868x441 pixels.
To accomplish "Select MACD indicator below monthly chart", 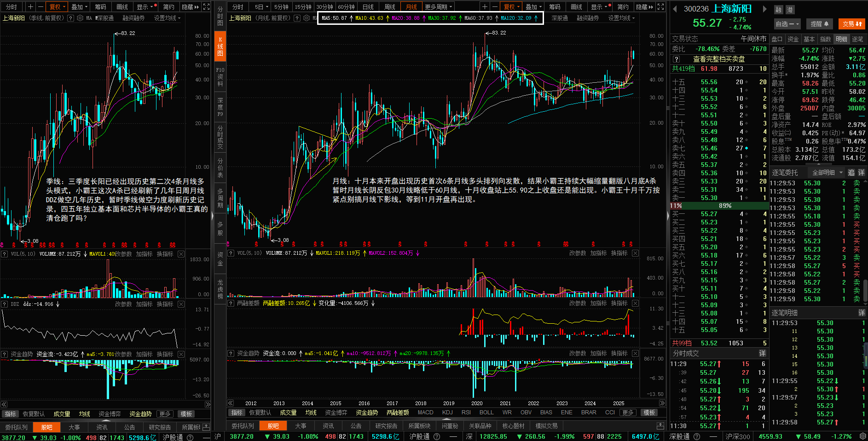I will (x=425, y=412).
